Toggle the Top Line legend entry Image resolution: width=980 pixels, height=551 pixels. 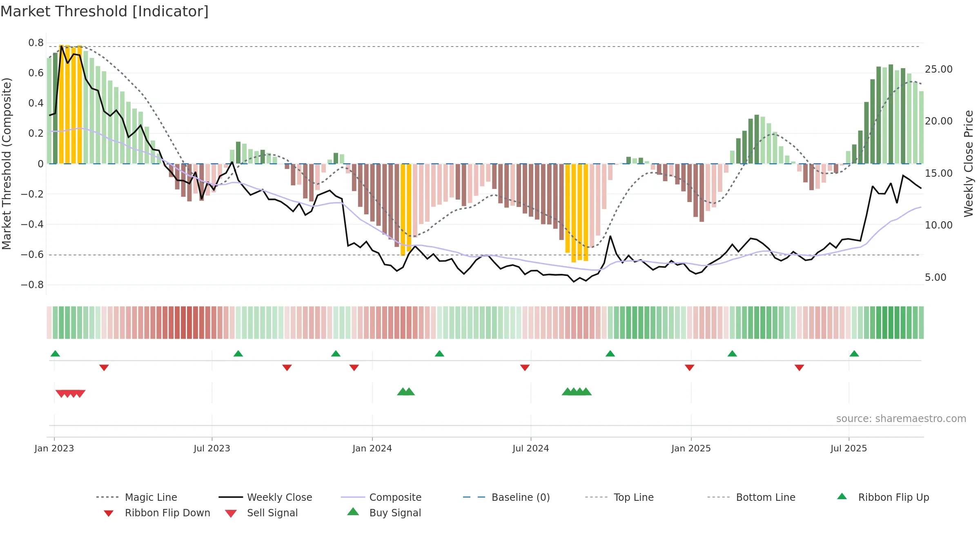coord(619,497)
